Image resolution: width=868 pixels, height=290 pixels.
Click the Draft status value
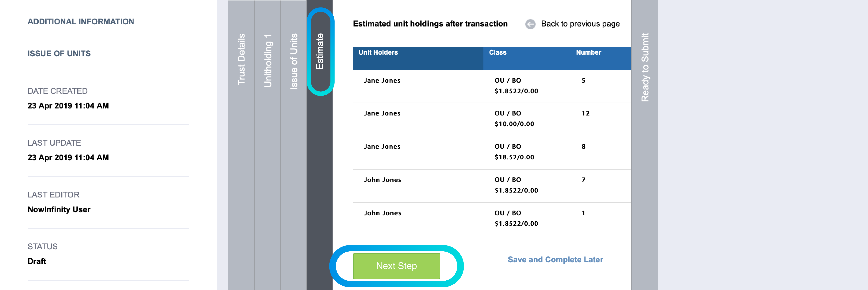coord(37,261)
